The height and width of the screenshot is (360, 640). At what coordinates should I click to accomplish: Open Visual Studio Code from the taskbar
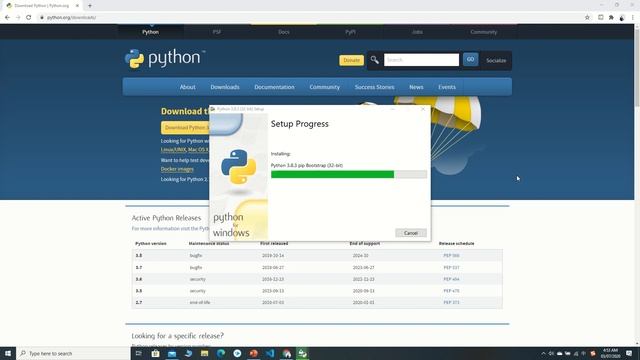point(270,353)
